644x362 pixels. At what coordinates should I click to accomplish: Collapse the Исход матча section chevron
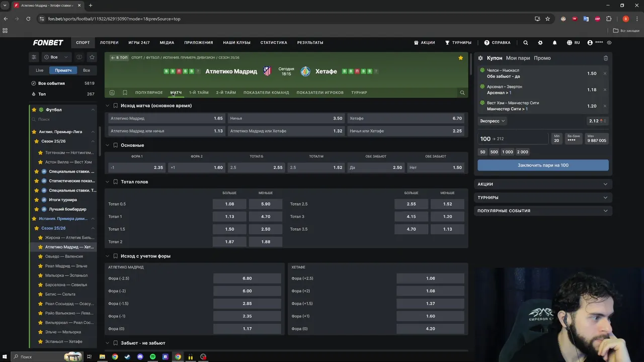pyautogui.click(x=107, y=106)
